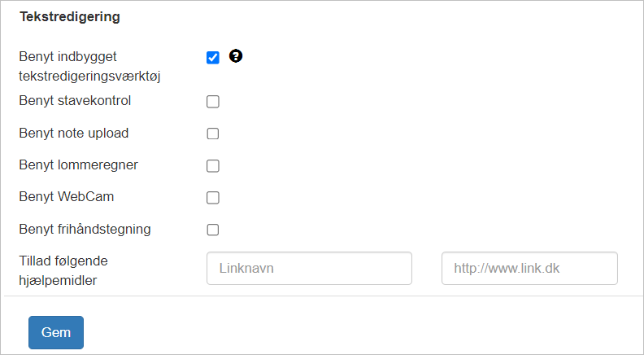Click the Benyt note upload label
The image size is (644, 355).
73,133
